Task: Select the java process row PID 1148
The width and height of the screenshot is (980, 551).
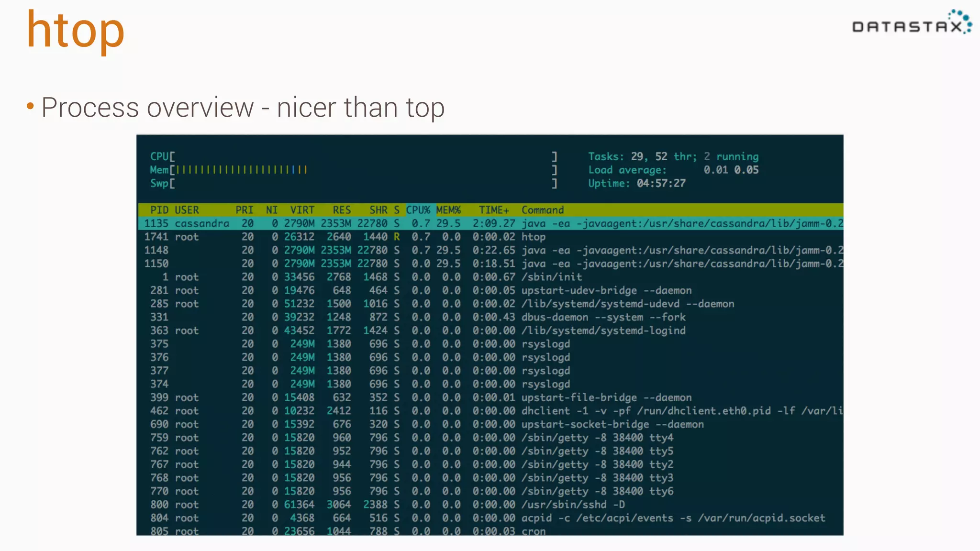Action: pos(490,250)
